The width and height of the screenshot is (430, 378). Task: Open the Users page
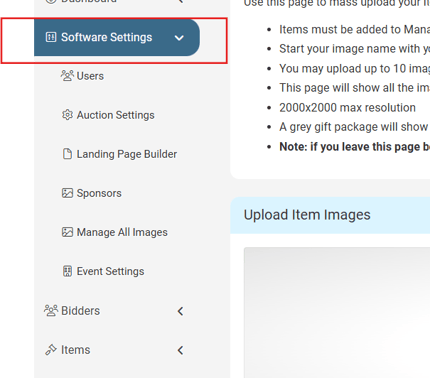90,76
